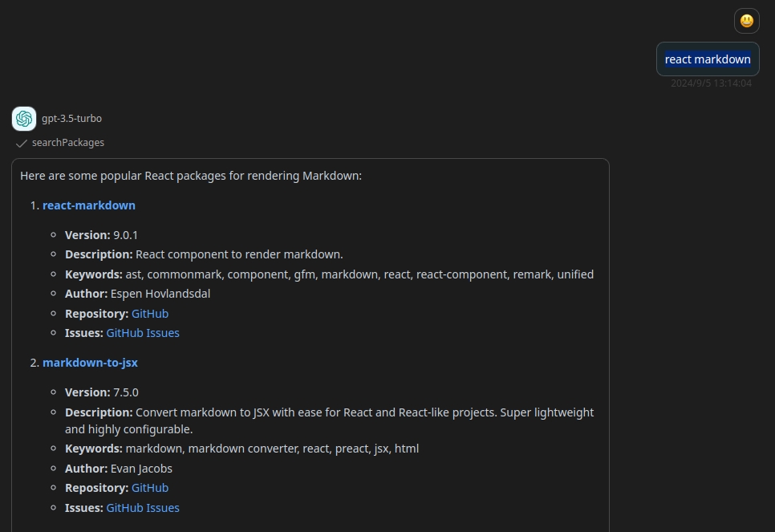Open react-markdown's GitHub Issues link
The image size is (775, 532).
point(143,333)
